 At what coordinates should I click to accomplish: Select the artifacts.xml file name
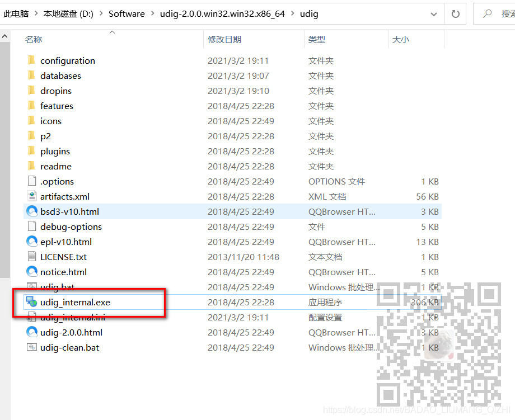(x=65, y=196)
